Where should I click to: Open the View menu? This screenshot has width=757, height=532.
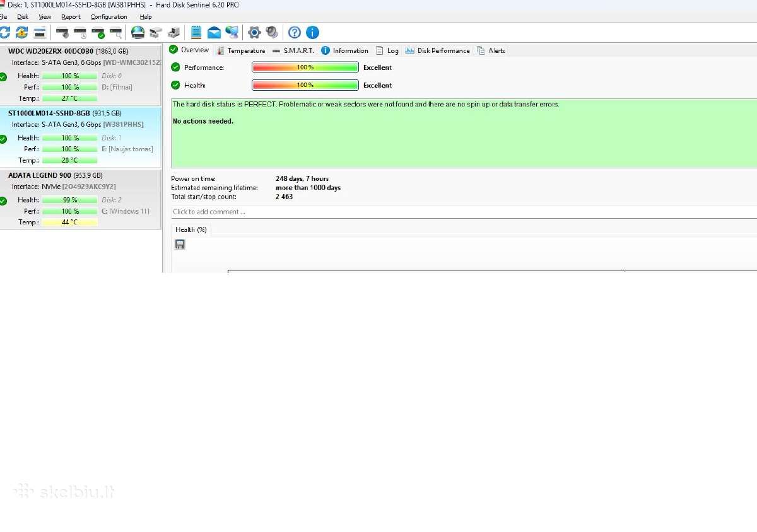45,17
